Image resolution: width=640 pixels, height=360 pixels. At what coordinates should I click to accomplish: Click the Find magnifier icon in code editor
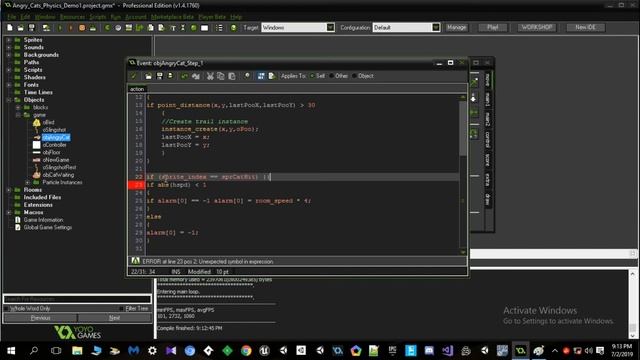coord(247,76)
